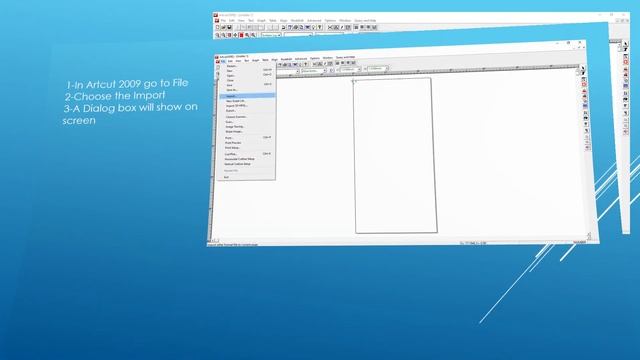
Task: Open Graph menu in back Artcut window
Action: 261,20
